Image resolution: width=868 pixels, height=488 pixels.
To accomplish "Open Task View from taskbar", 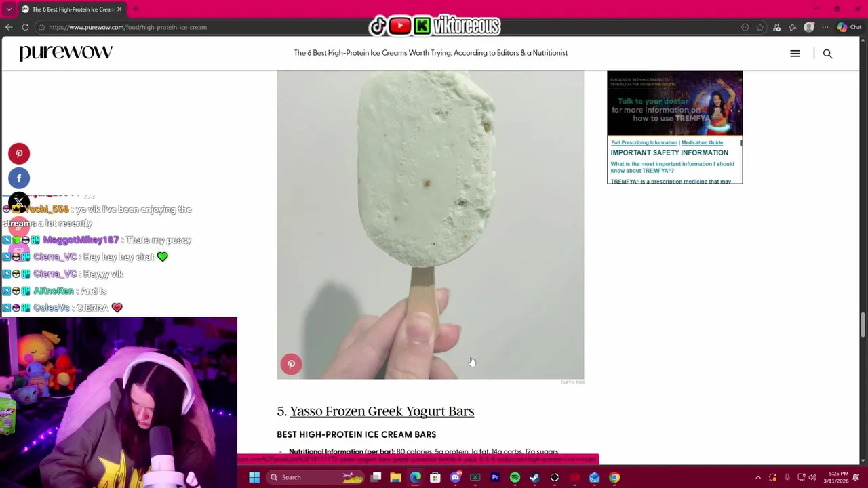I will click(376, 478).
